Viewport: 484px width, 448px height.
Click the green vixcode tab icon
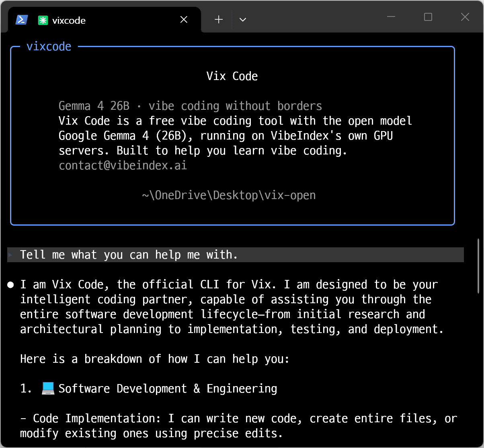43,20
